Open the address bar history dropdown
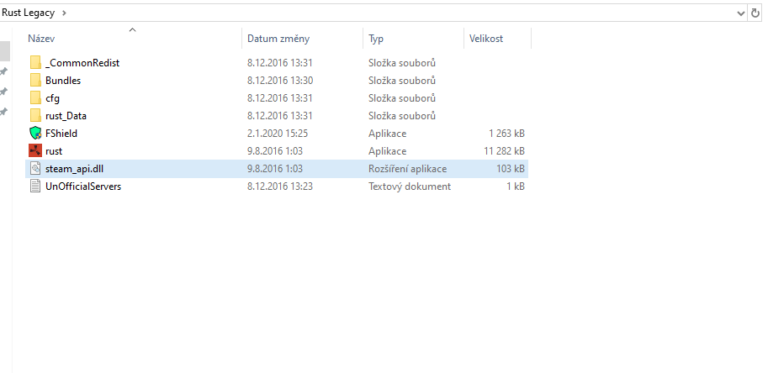 pos(741,13)
